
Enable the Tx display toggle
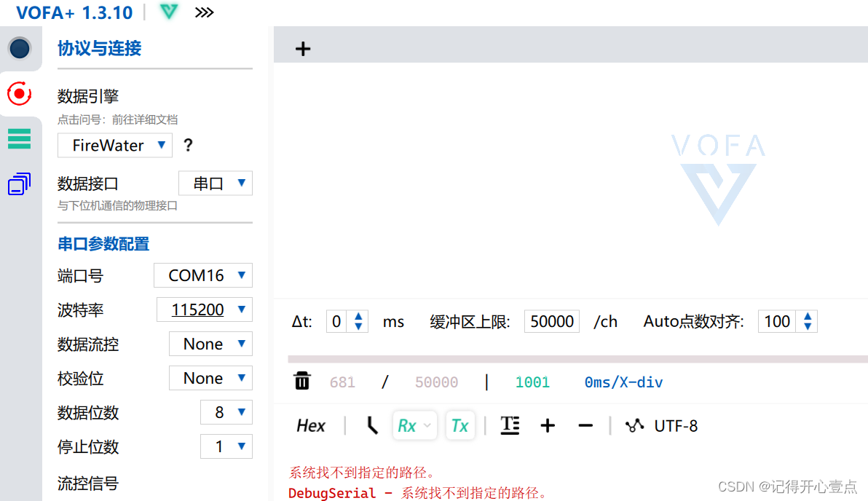point(460,425)
